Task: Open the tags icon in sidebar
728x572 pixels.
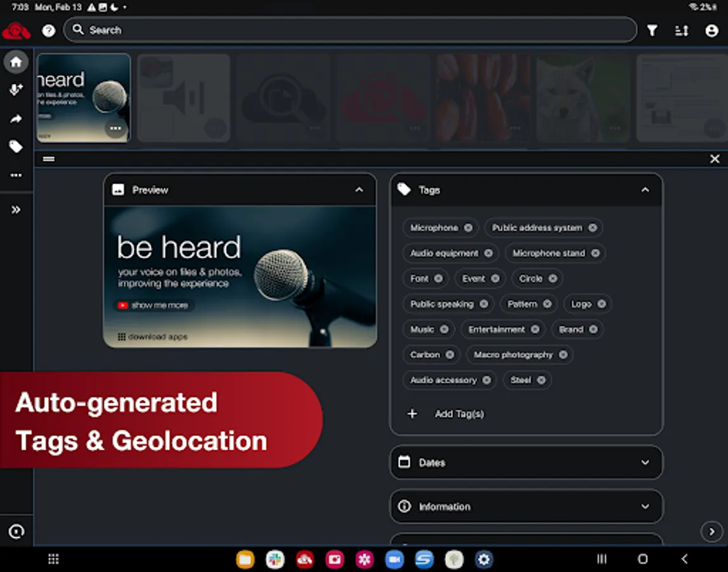Action: click(16, 147)
